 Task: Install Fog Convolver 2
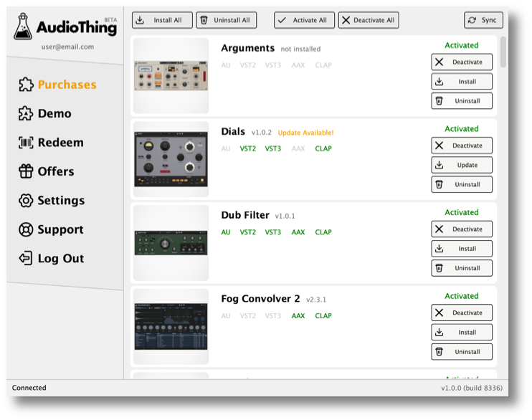462,332
